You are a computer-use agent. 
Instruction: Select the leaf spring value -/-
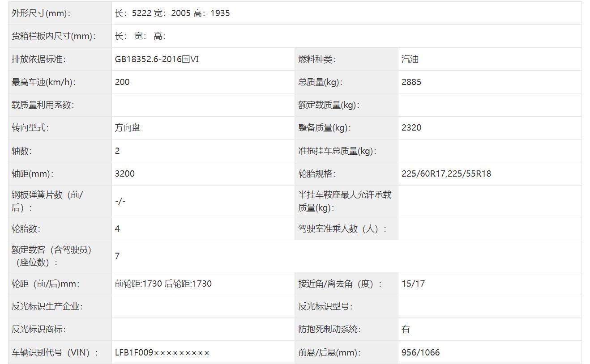[x=120, y=201]
